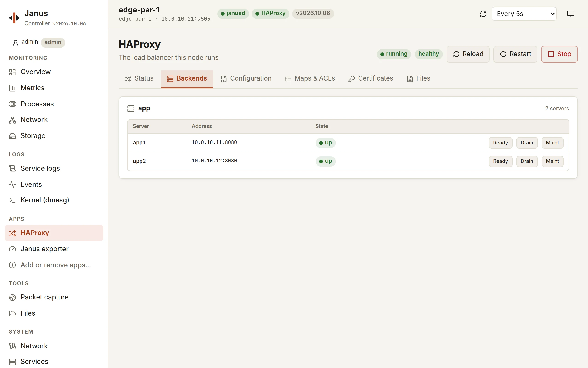
Task: Stop the HAProxy service
Action: pos(559,54)
